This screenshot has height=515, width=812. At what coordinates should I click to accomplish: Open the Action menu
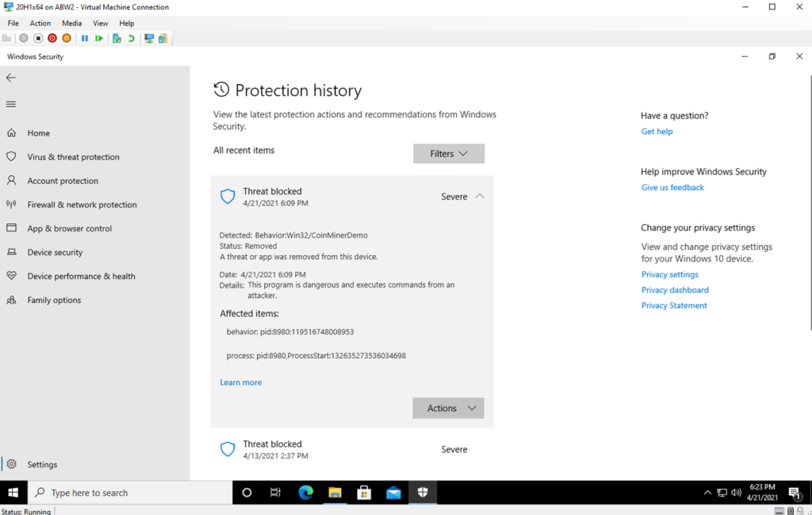point(40,23)
